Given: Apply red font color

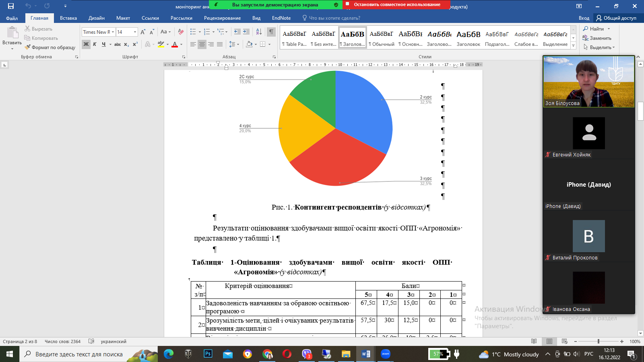Looking at the screenshot, I should point(175,44).
